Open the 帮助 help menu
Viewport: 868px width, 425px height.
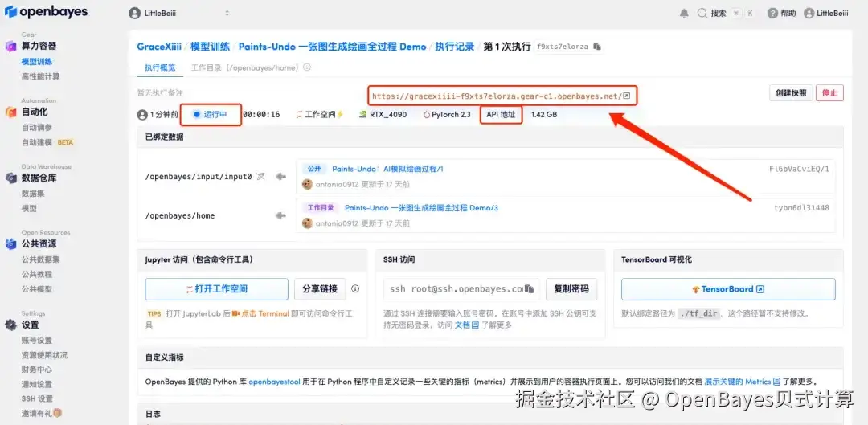tap(782, 14)
